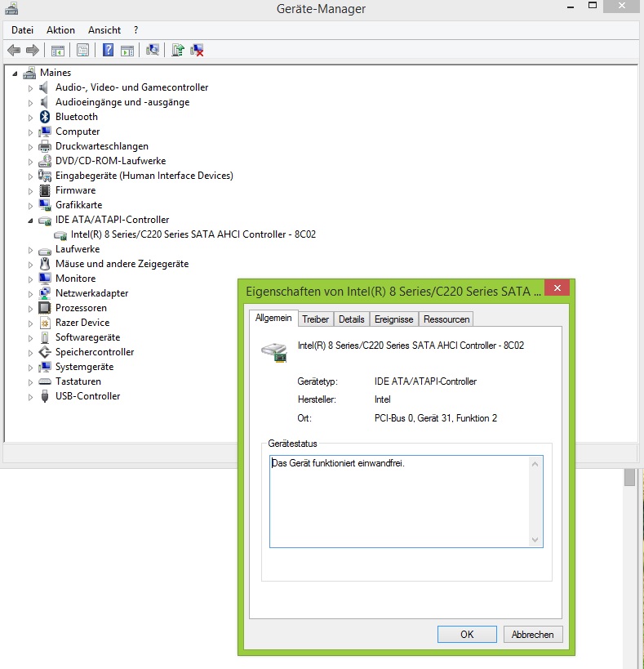
Task: Expand the Netzwerkadapter category
Action: point(31,293)
